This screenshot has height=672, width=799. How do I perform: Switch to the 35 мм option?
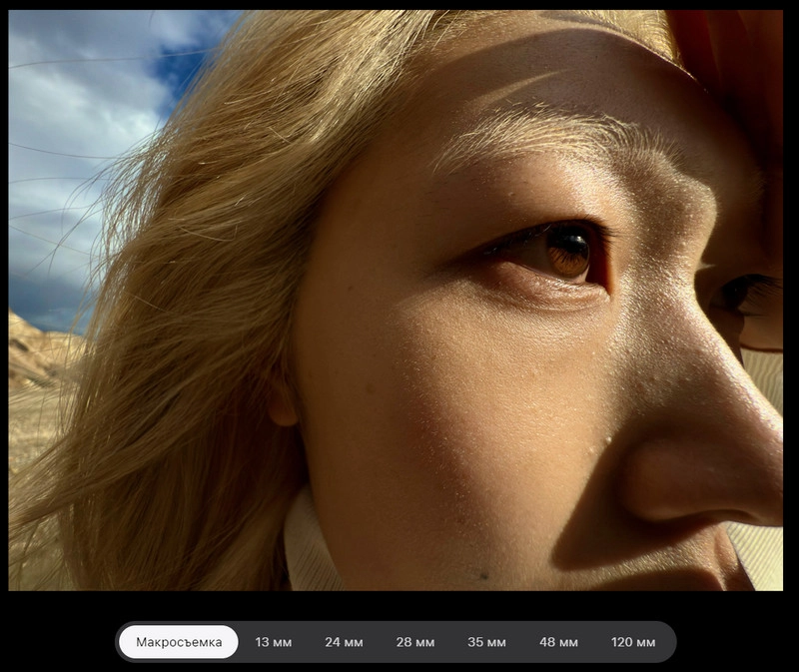click(x=486, y=642)
